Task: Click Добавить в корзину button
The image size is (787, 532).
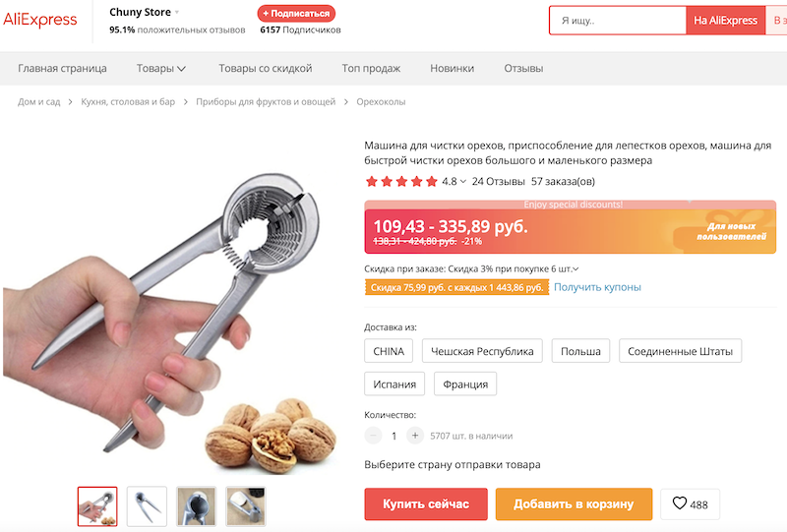Action: coord(574,503)
